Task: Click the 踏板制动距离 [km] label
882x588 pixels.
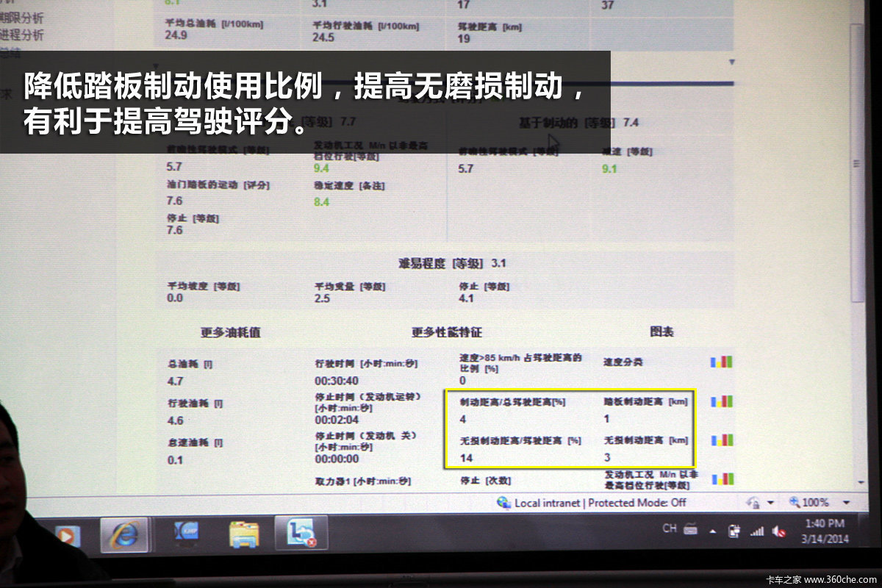Action: coord(645,401)
